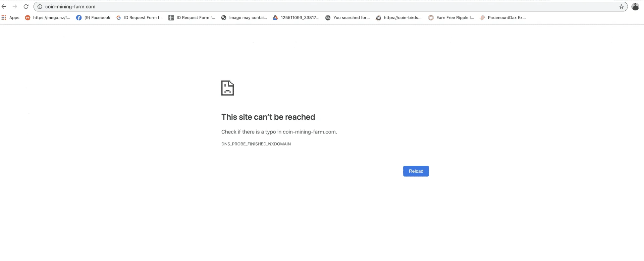Screen dimensions: 644x261
Task: Focus the address bar showing coin-mining-farm.com
Action: (x=330, y=7)
